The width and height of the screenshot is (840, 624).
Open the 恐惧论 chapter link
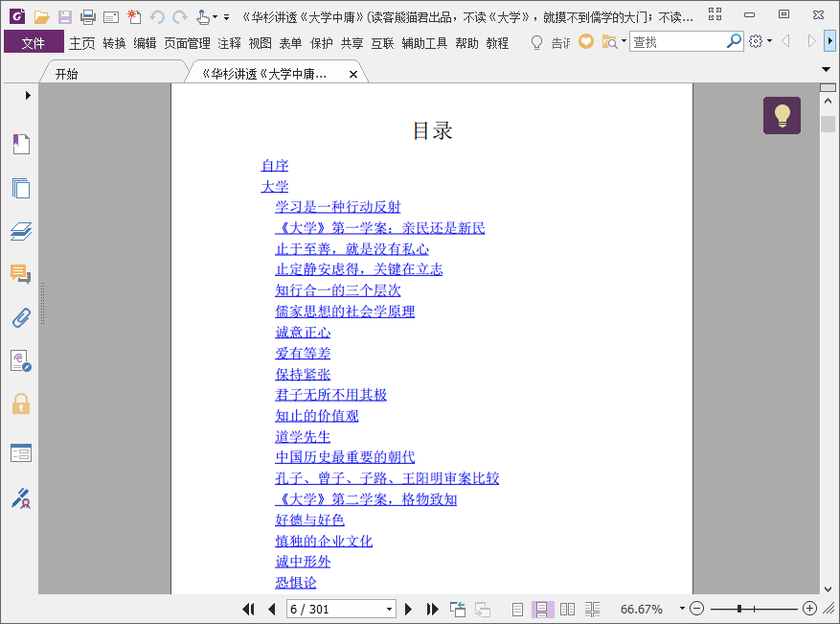coord(296,583)
